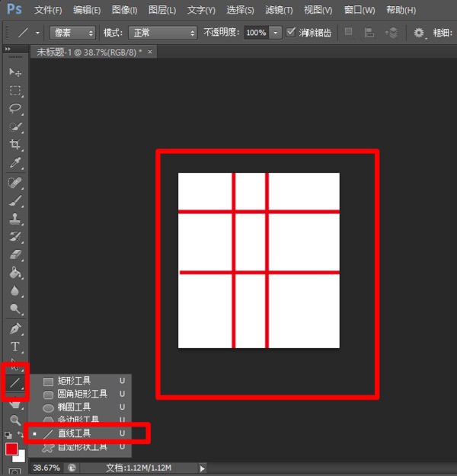The width and height of the screenshot is (457, 476).
Task: Select the Pen tool
Action: click(14, 329)
